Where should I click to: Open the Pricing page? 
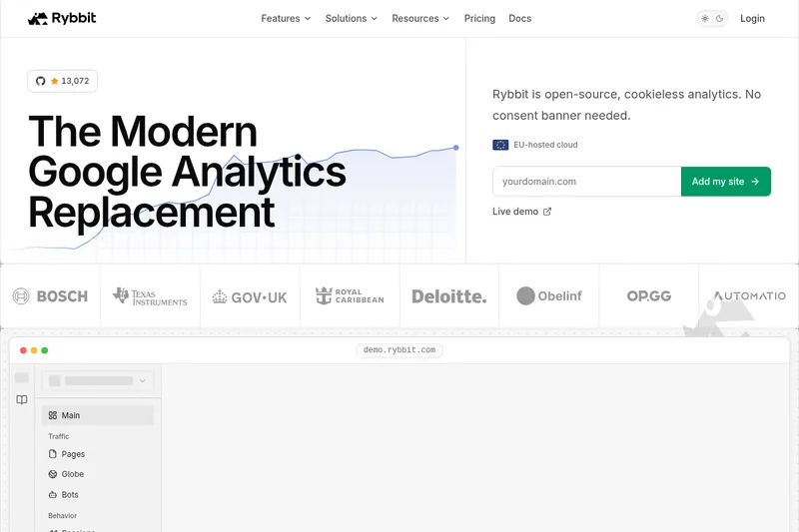[479, 18]
